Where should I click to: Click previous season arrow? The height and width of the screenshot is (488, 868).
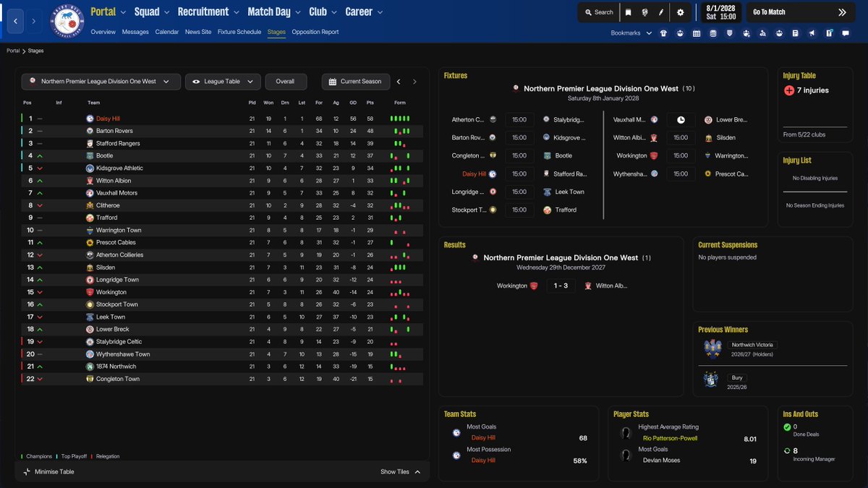(399, 82)
